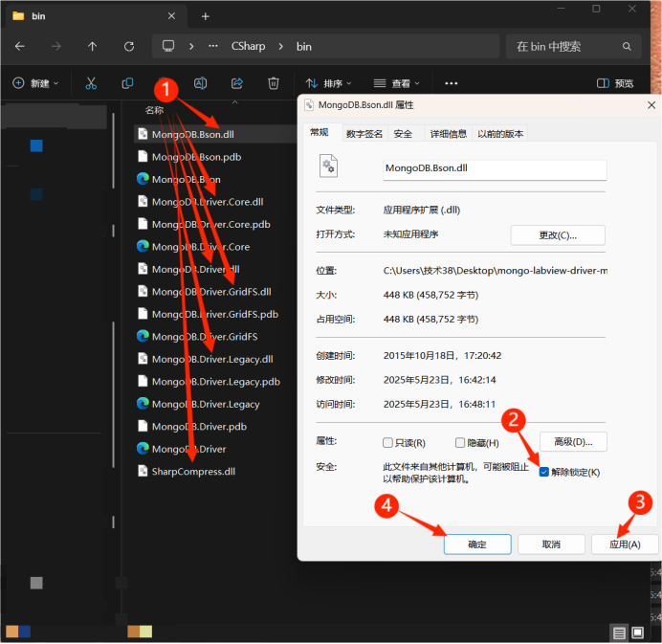662x644 pixels.
Task: Click the file name field MongoDB.Bson.dll
Action: pyautogui.click(x=495, y=169)
